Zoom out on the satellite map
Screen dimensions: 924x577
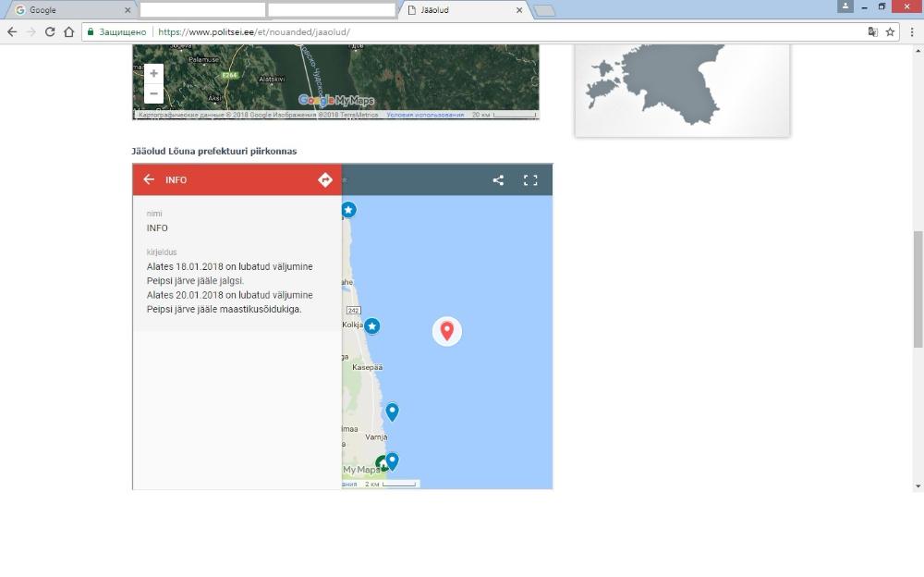154,93
